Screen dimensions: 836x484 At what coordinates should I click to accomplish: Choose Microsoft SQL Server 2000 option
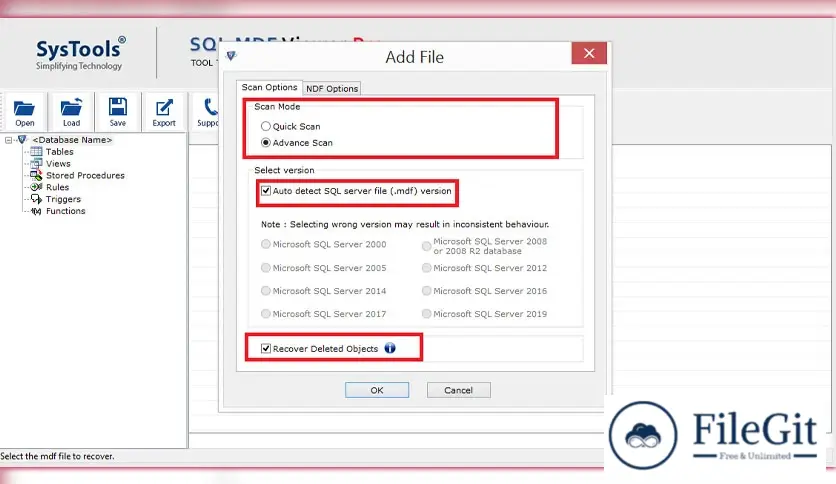pos(266,244)
